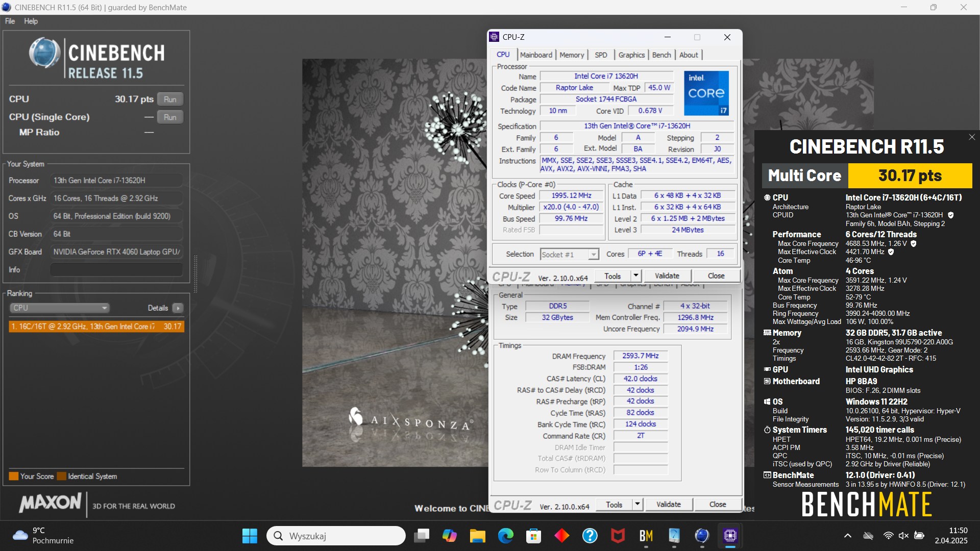Open Task View from the taskbar
This screenshot has width=980, height=551.
click(422, 536)
